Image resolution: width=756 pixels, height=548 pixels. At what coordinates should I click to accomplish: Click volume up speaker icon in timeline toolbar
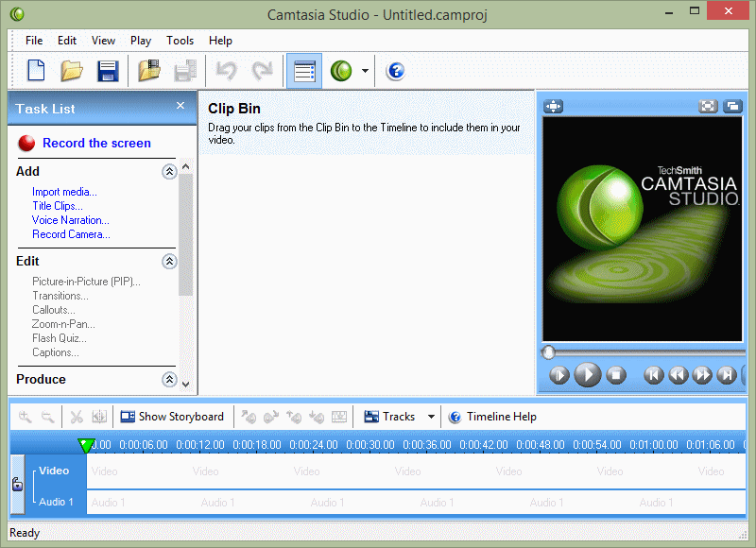pos(294,417)
